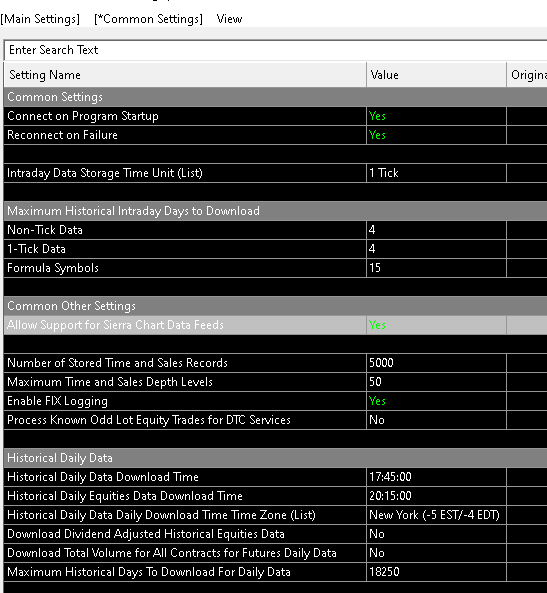Edit Historical Daily Data Download Time 17:45:00
Screen dimensions: 547x593
436,477
